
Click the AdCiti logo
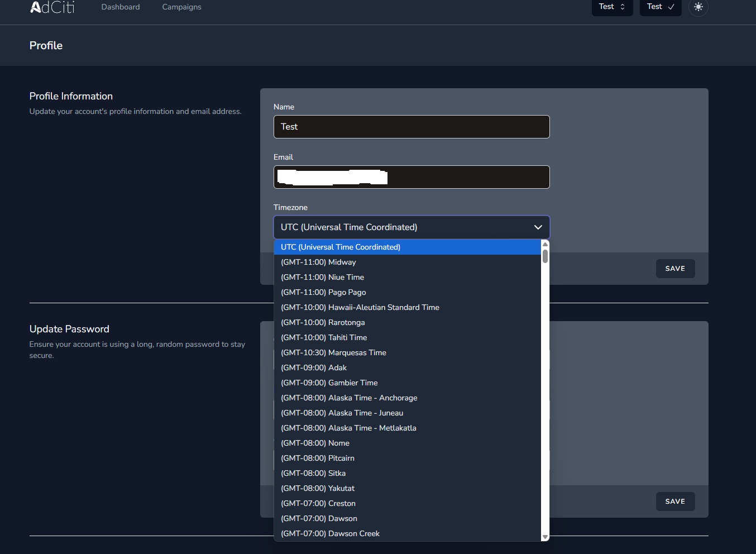tap(52, 7)
